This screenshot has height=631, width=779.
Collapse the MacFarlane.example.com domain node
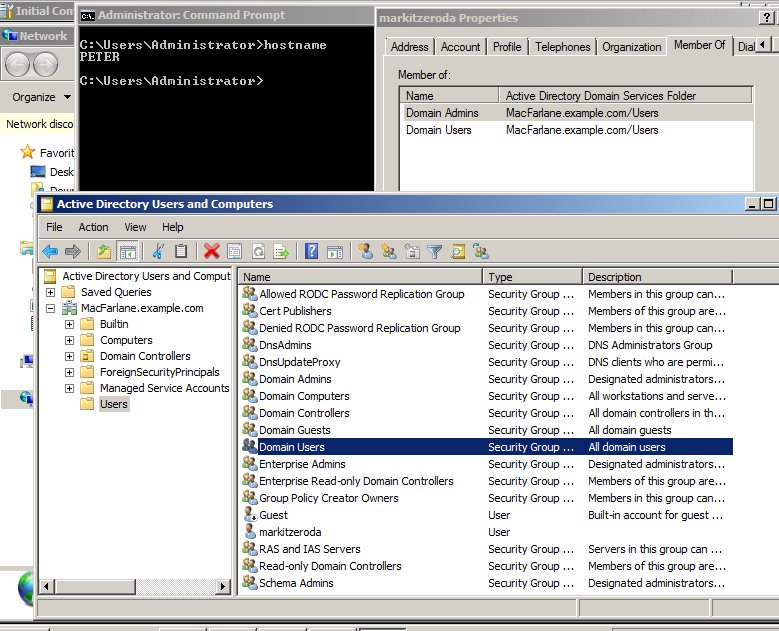[x=51, y=309]
